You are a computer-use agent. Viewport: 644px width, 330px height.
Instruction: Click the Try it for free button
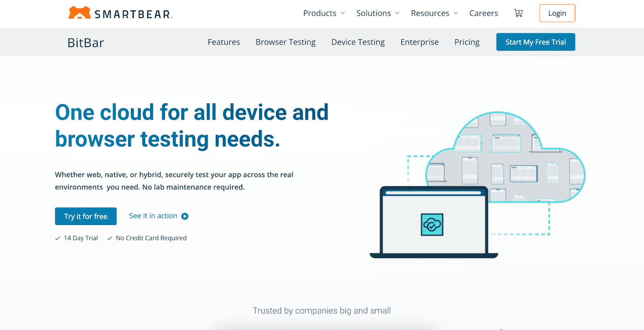tap(86, 216)
